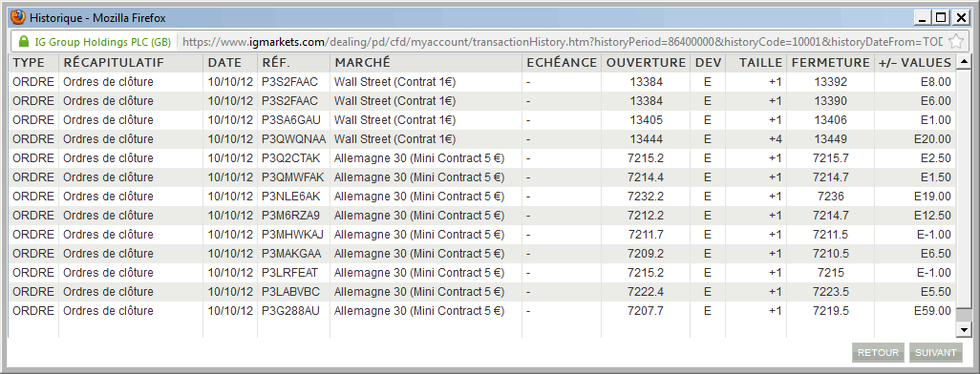Screen dimensions: 980x374
Task: Select the P3S2FAAC row closing at 13392
Action: click(481, 82)
